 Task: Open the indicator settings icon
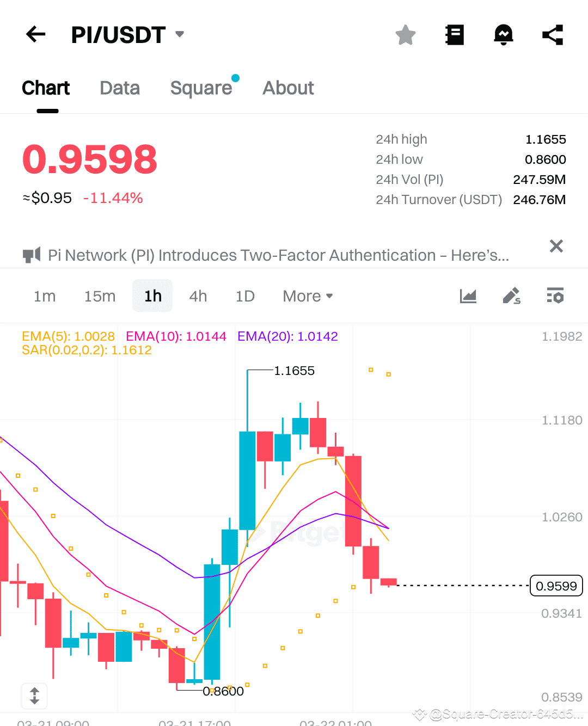pyautogui.click(x=555, y=296)
